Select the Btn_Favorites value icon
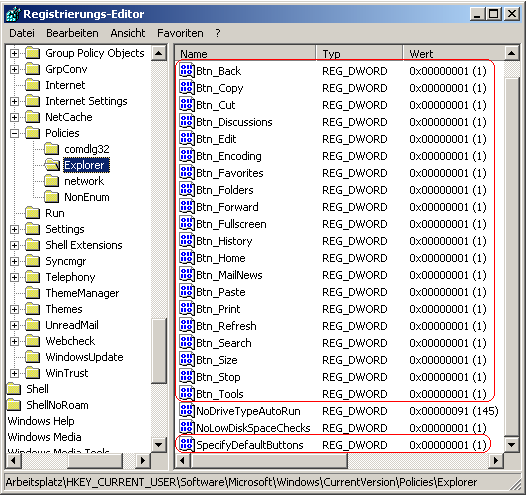The width and height of the screenshot is (528, 496). pyautogui.click(x=187, y=173)
